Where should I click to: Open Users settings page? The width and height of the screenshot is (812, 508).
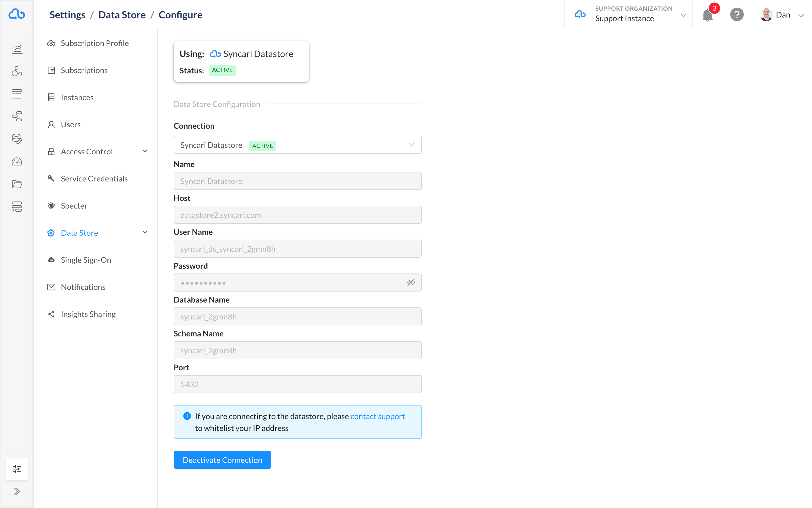[x=71, y=125]
